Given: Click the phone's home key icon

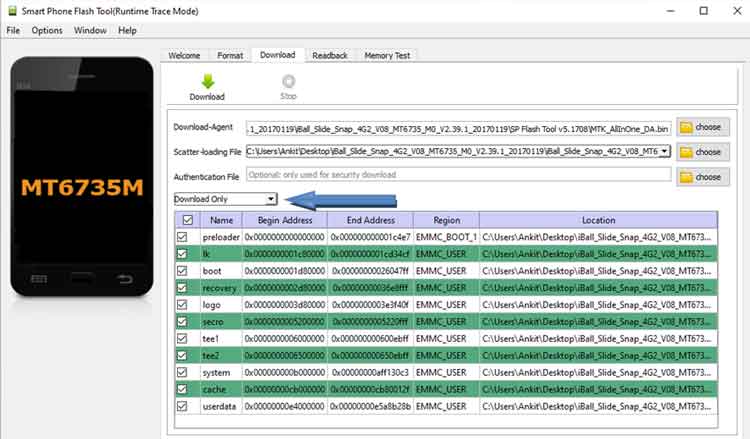Looking at the screenshot, I should tap(82, 278).
